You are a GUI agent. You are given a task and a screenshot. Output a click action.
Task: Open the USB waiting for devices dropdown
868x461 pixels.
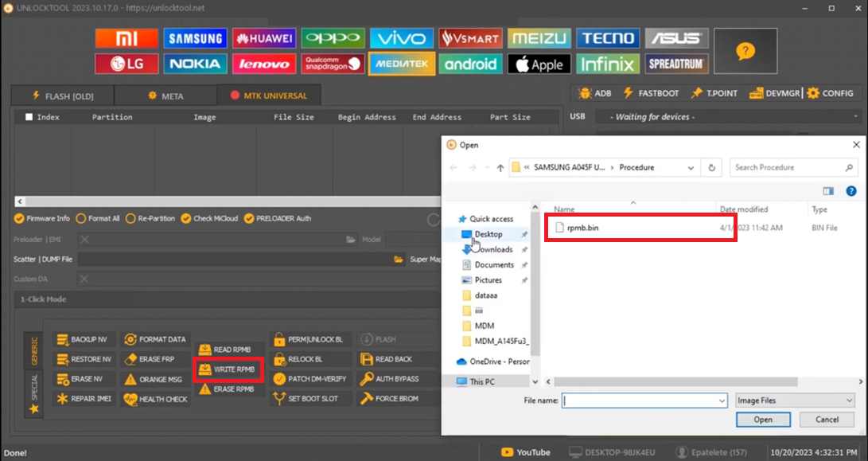pyautogui.click(x=729, y=117)
